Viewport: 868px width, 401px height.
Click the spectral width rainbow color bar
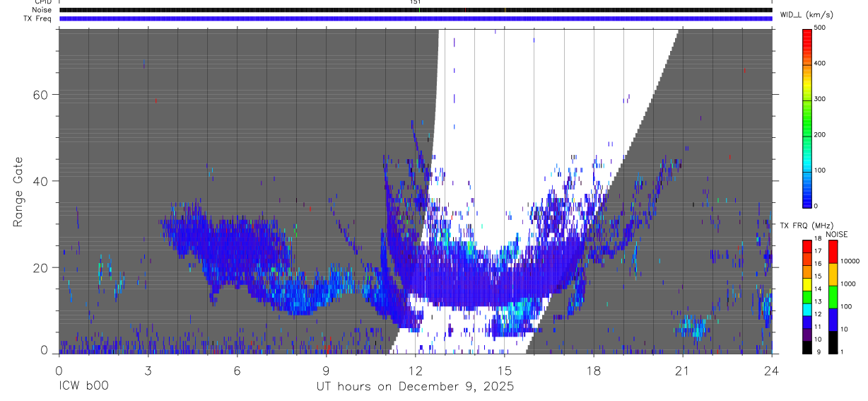point(807,117)
